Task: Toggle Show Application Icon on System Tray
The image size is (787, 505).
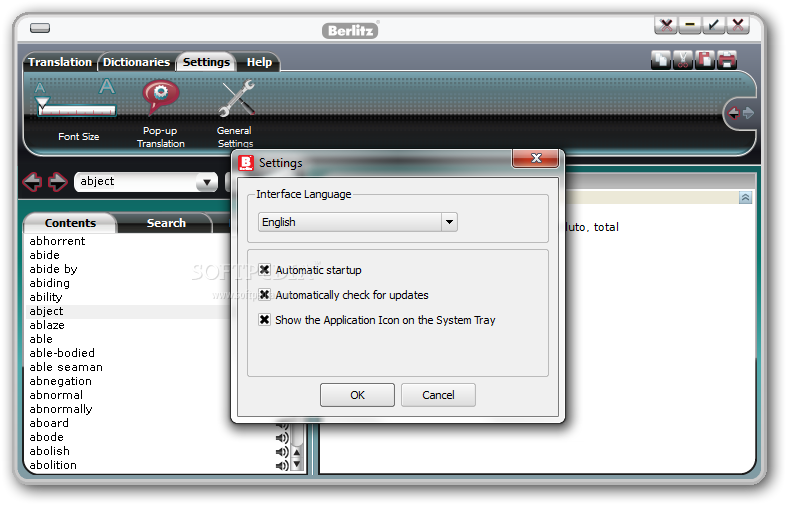Action: point(265,320)
